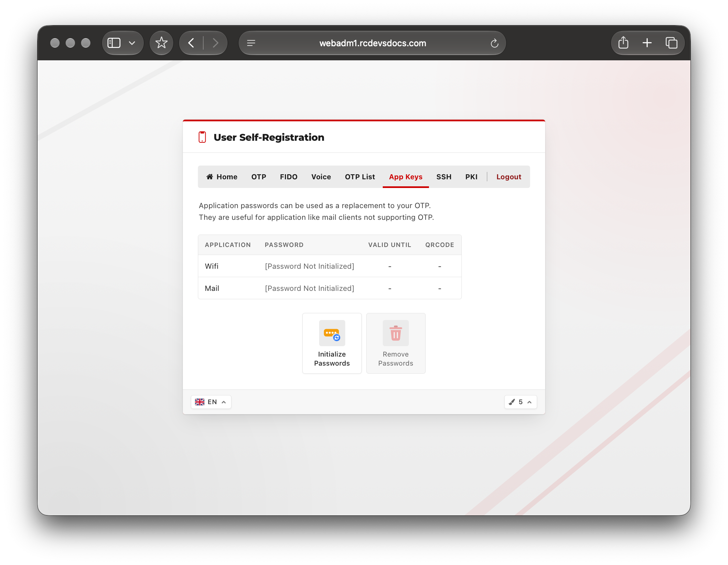Open the OTP List tab
The image size is (728, 565).
360,177
